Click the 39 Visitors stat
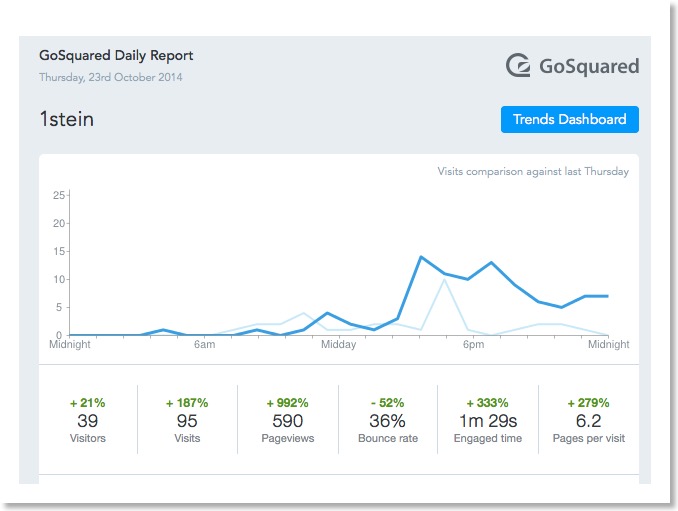 pyautogui.click(x=88, y=420)
